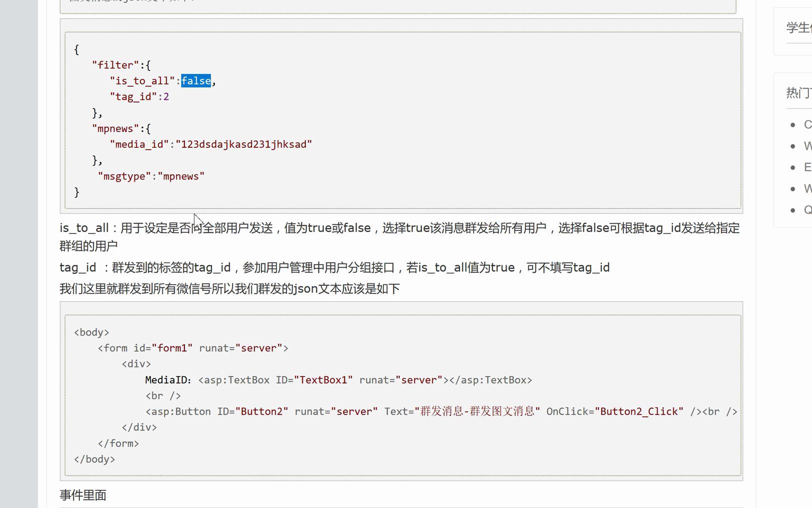Click the asp:Button ID="Button2" text
Image resolution: width=812 pixels, height=508 pixels.
pyautogui.click(x=216, y=411)
